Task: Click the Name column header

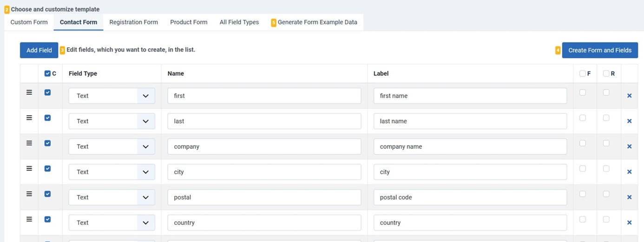Action: click(x=176, y=73)
